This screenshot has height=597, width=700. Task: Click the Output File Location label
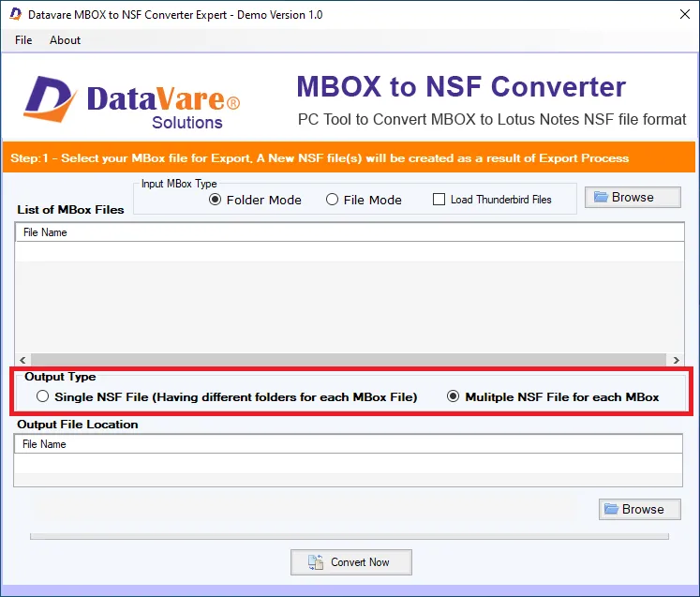click(78, 425)
